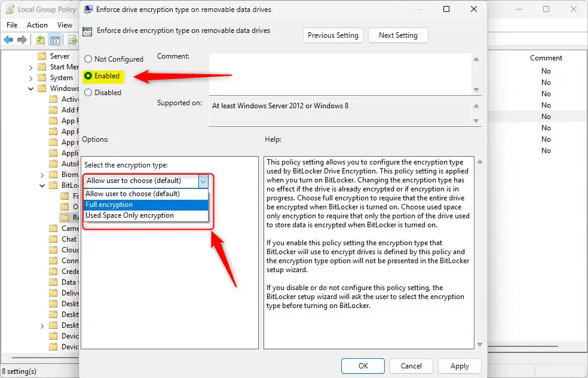Apply the policy changes
This screenshot has height=378, width=588.
460,365
